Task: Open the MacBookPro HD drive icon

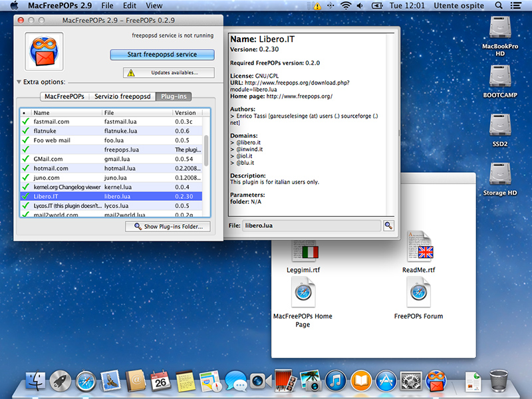Action: click(x=500, y=28)
